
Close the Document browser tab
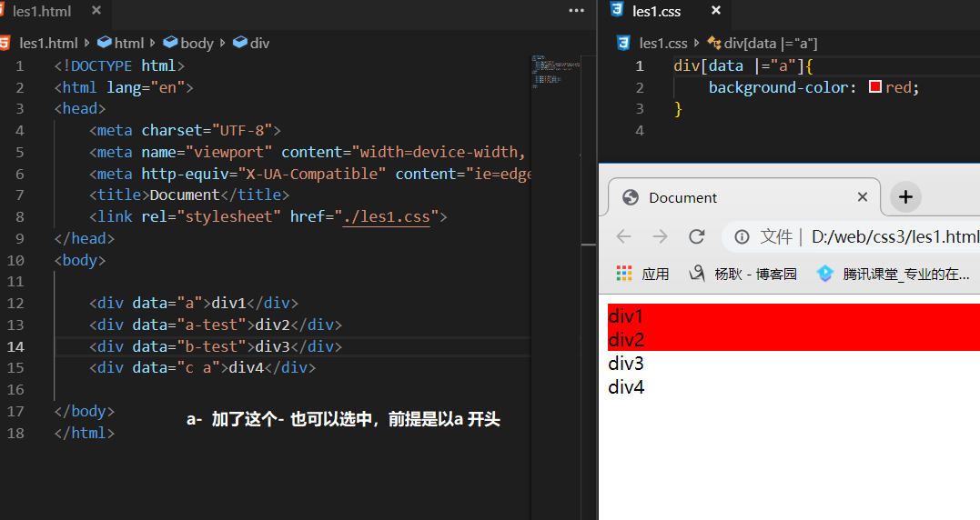[x=863, y=197]
